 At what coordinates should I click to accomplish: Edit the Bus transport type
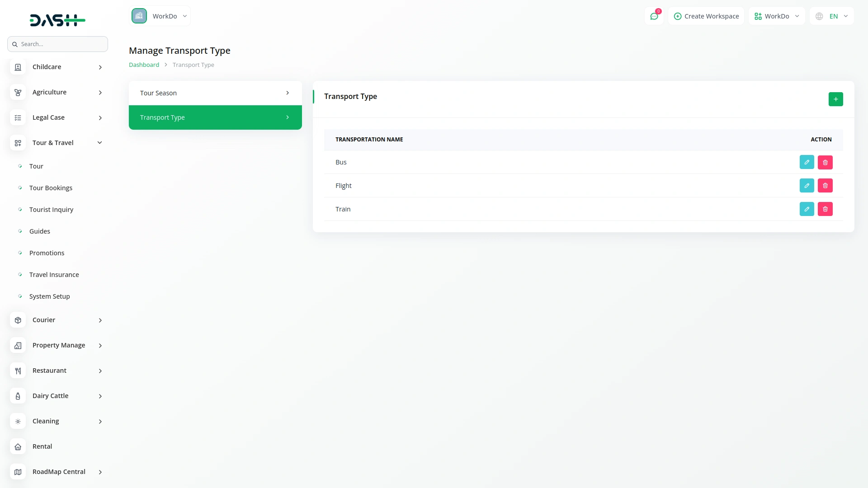point(807,162)
